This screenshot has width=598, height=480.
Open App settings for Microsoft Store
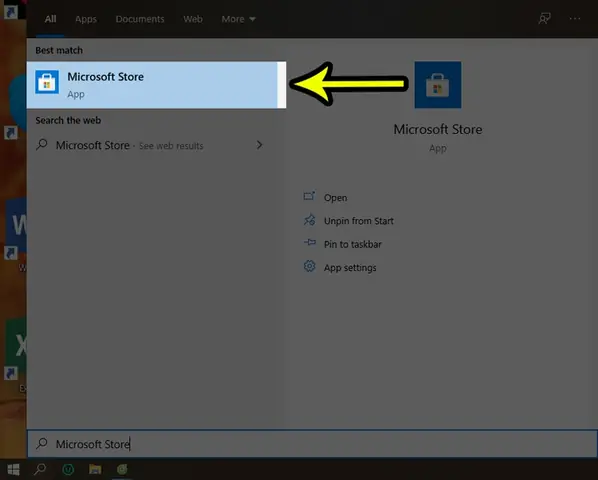350,268
